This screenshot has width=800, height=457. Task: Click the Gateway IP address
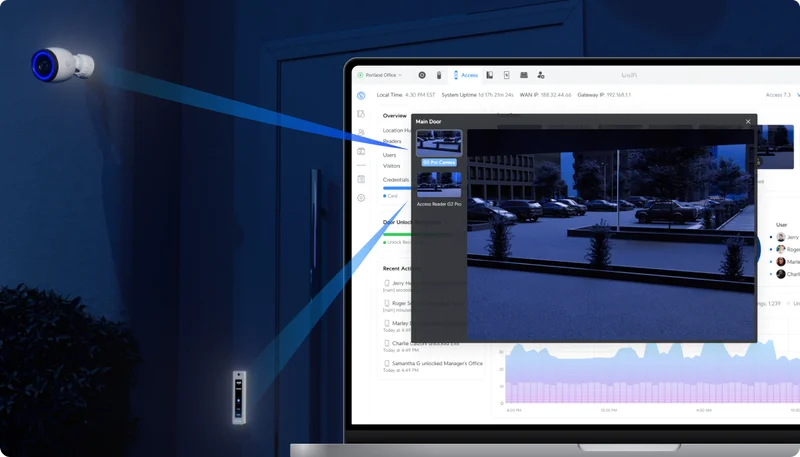point(618,95)
